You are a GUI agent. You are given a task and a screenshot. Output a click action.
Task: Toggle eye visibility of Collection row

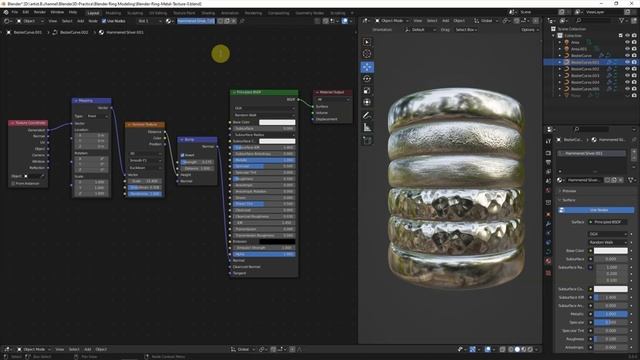(x=627, y=36)
